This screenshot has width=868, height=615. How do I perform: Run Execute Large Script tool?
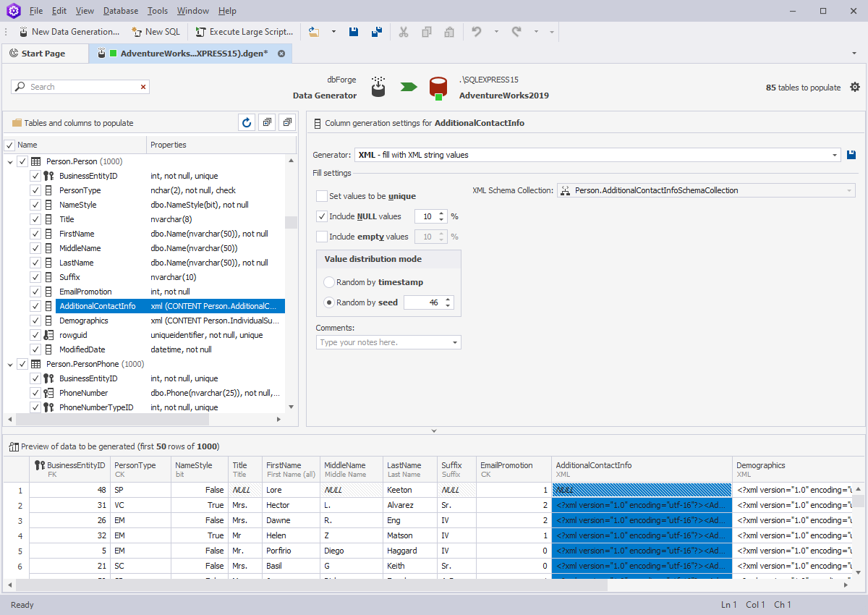244,31
